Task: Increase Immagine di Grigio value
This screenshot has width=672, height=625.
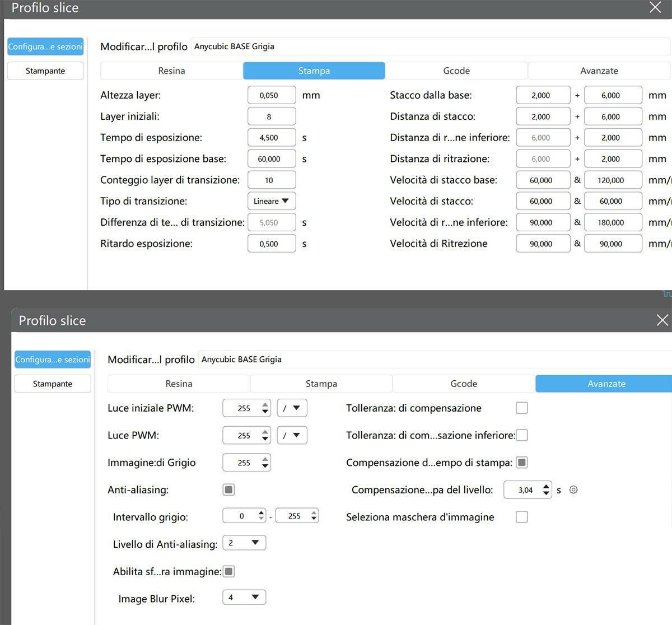Action: click(265, 459)
